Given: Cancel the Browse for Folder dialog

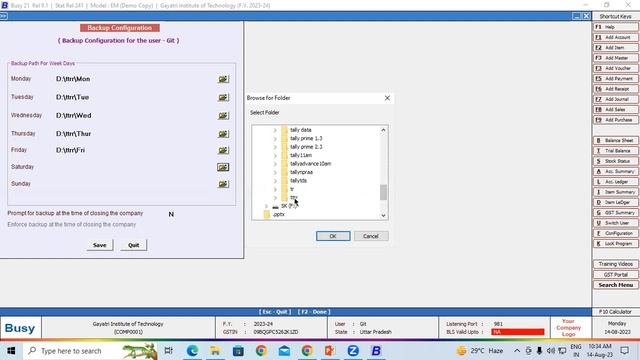Looking at the screenshot, I should click(371, 236).
